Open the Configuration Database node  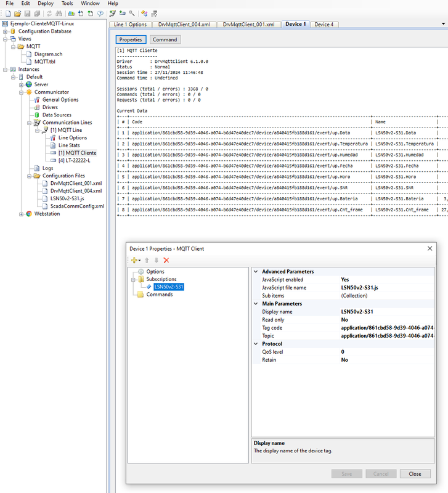(44, 31)
